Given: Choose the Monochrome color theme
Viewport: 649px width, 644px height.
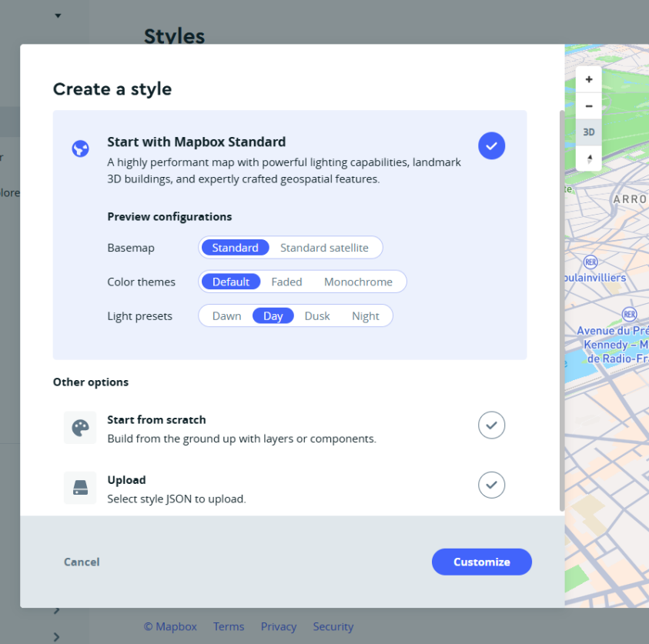Looking at the screenshot, I should [x=358, y=282].
